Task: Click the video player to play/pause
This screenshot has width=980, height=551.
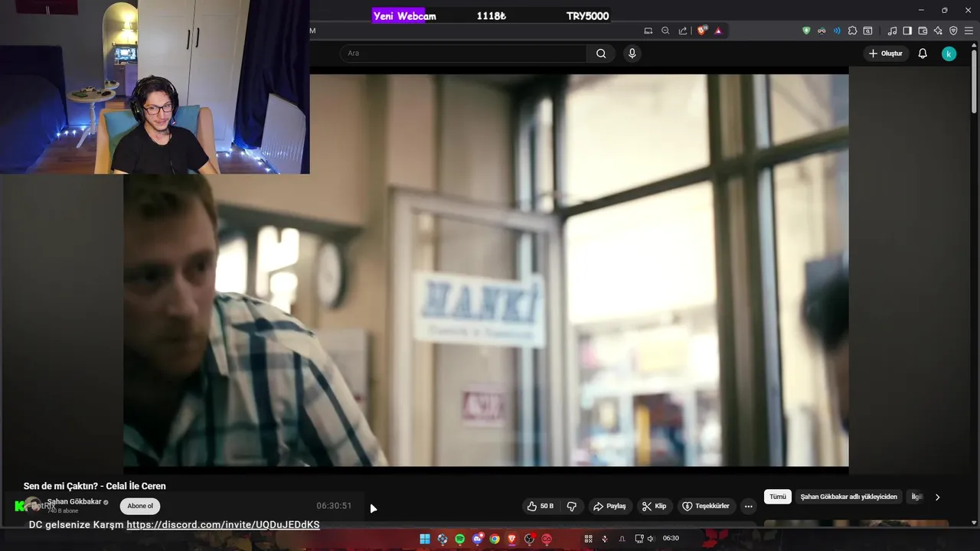Action: coord(485,269)
